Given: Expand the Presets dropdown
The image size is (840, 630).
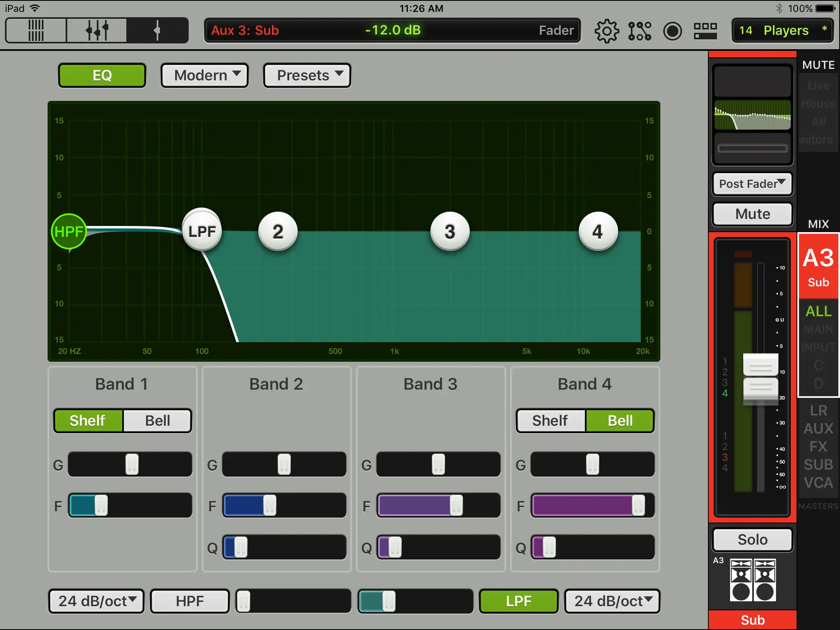Looking at the screenshot, I should click(307, 75).
